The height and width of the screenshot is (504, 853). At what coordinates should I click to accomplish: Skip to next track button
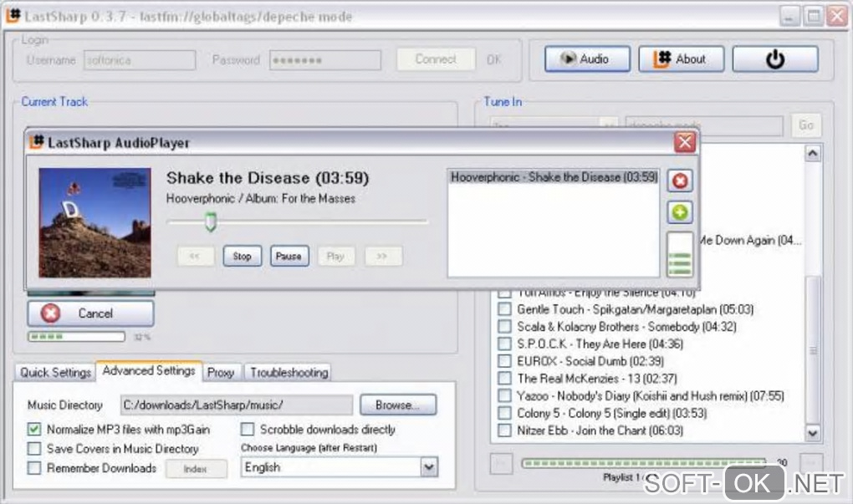tap(383, 256)
